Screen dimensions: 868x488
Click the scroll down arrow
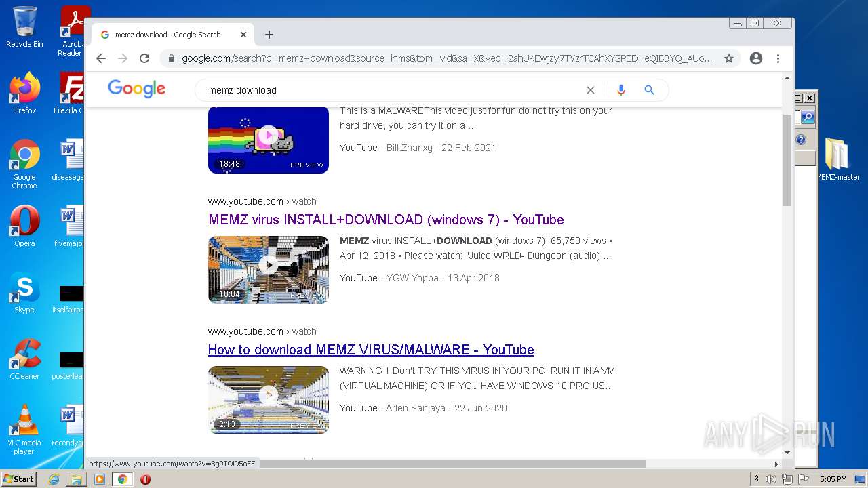pyautogui.click(x=787, y=453)
